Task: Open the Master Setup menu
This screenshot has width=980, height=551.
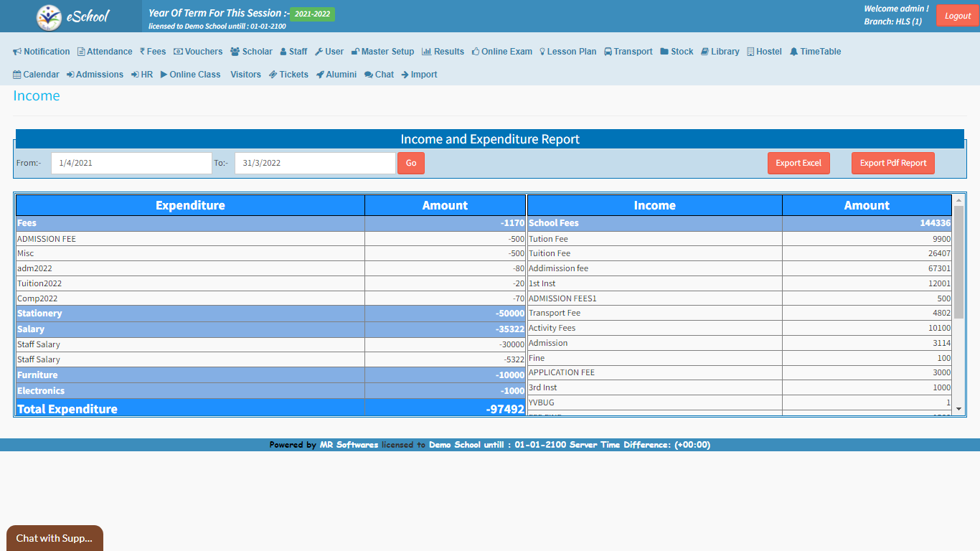Action: [382, 52]
